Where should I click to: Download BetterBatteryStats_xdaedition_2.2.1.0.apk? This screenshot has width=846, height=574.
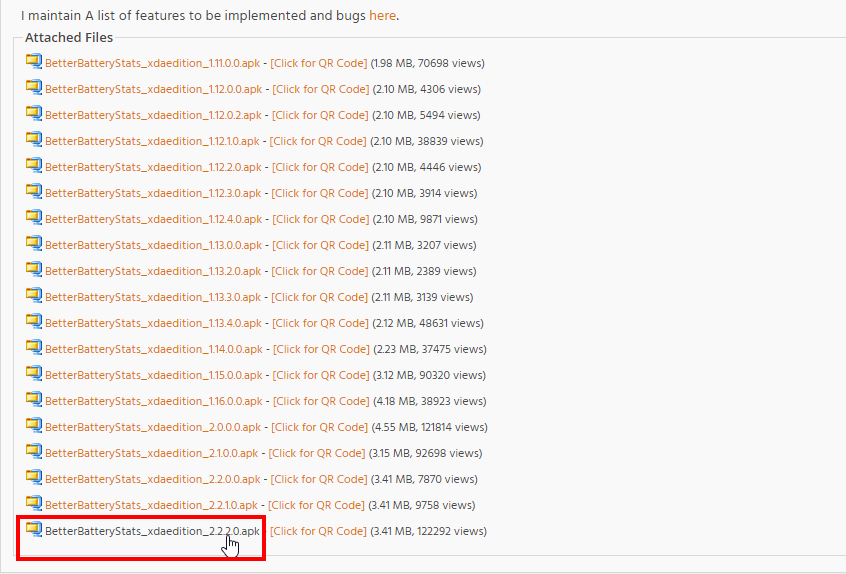pyautogui.click(x=151, y=504)
